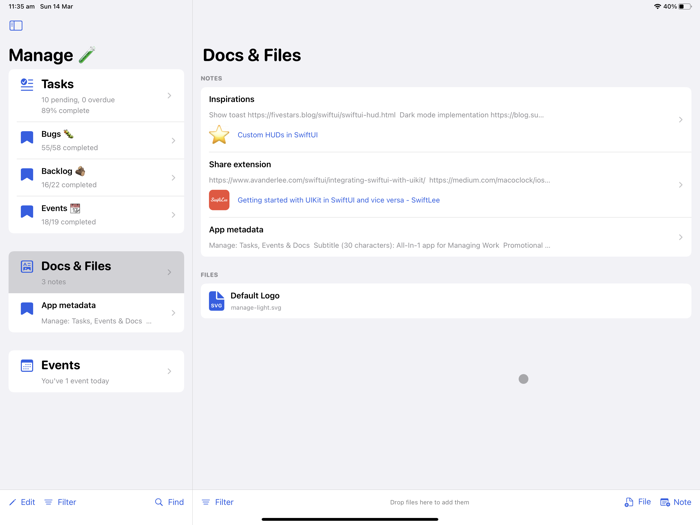This screenshot has height=525, width=700.
Task: Click the Events calendar icon
Action: [x=27, y=366]
